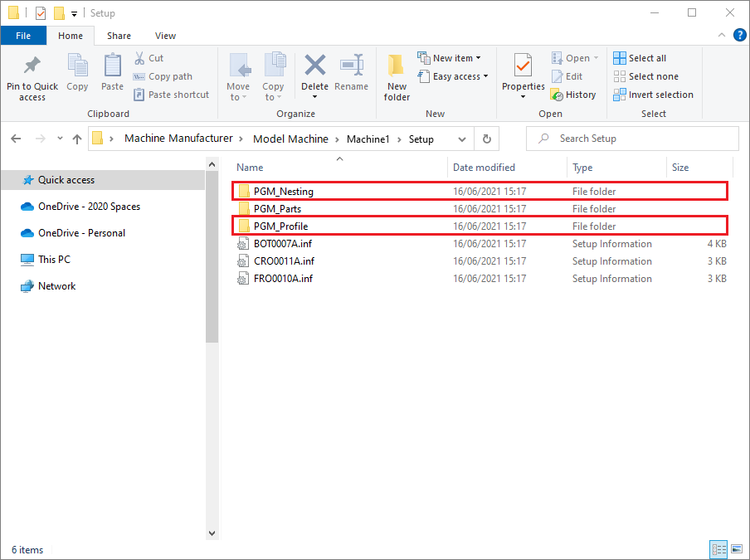Open Move to dropdown
The width and height of the screenshot is (750, 560).
[x=238, y=77]
